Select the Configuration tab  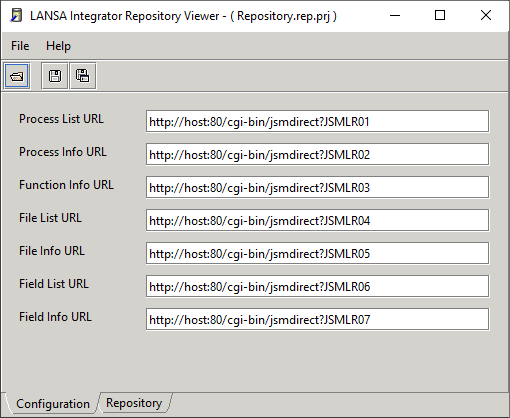click(x=53, y=404)
